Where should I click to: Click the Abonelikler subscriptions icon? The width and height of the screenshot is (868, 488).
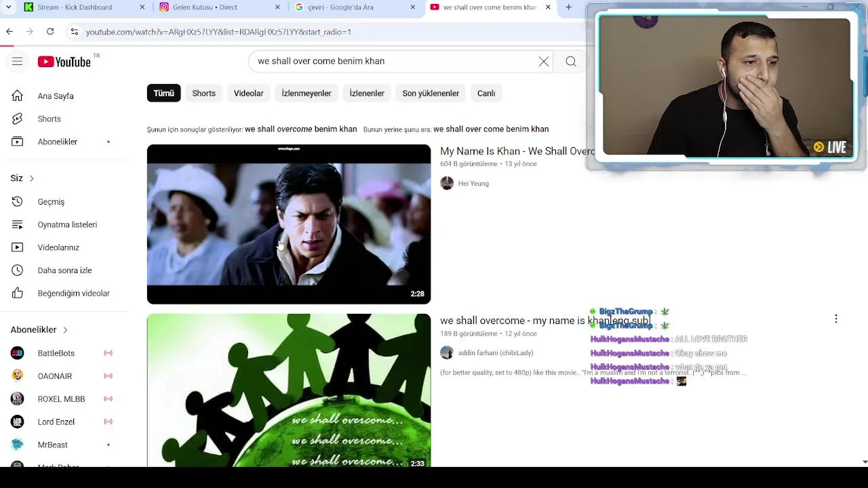(17, 142)
